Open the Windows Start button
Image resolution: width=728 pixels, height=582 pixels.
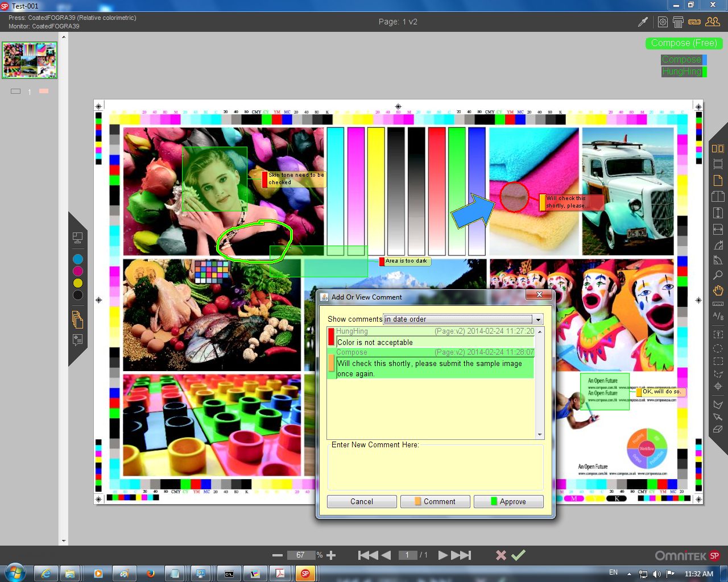pyautogui.click(x=14, y=573)
